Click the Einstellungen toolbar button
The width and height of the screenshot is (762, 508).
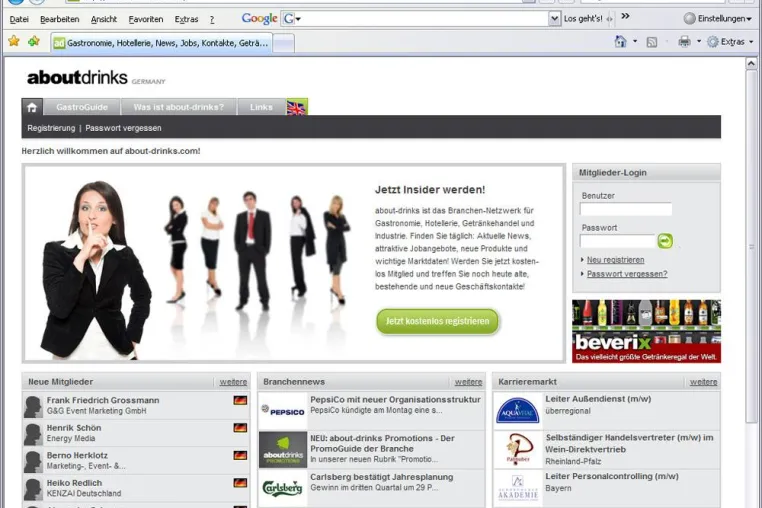point(717,18)
